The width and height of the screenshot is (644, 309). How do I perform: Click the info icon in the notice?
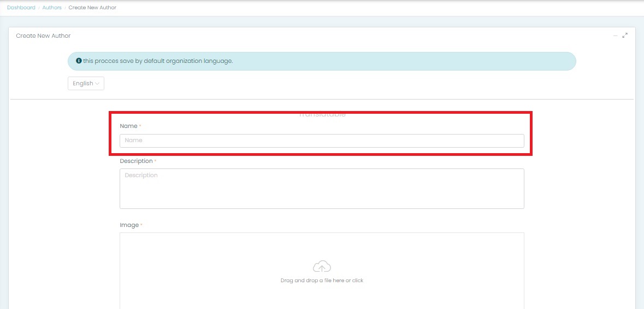79,61
